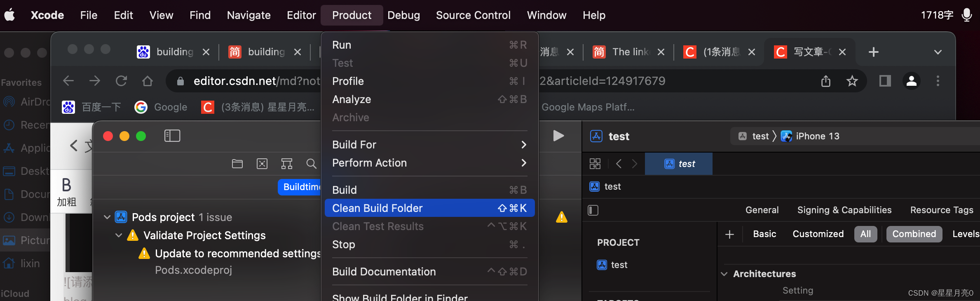Open the browser profile avatar
The image size is (980, 301).
(912, 81)
